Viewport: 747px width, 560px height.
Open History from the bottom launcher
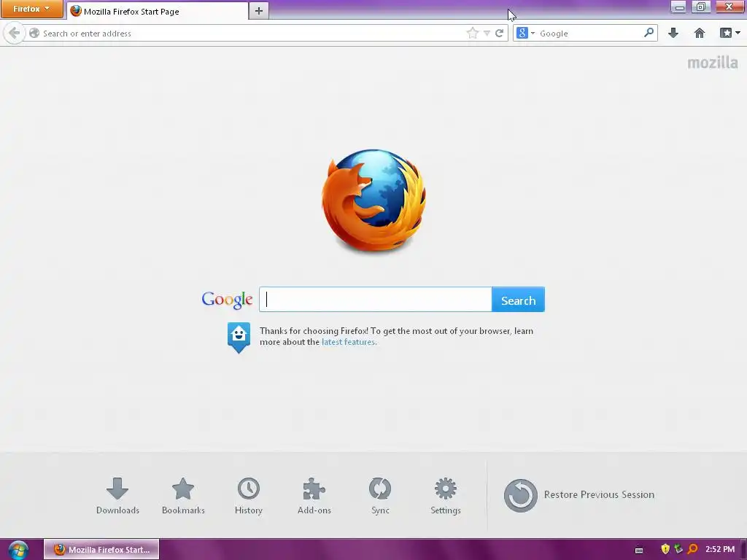coord(249,496)
